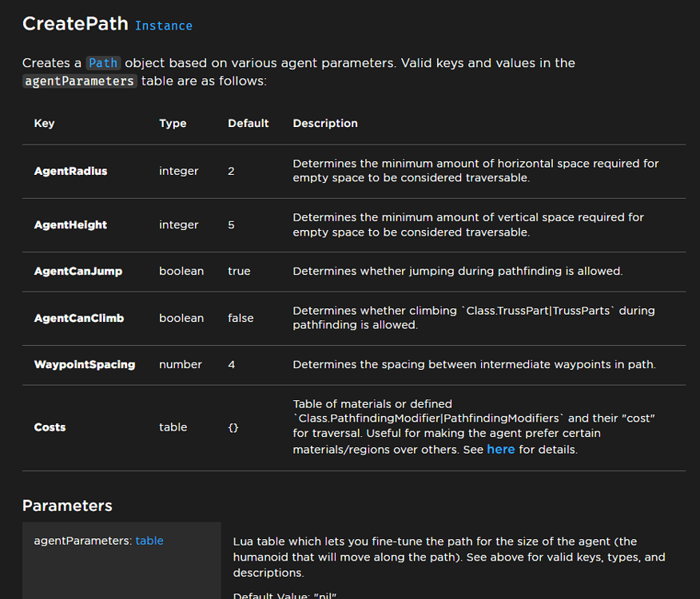The image size is (700, 599).
Task: Click the AgentCanClimb key name
Action: (78, 318)
